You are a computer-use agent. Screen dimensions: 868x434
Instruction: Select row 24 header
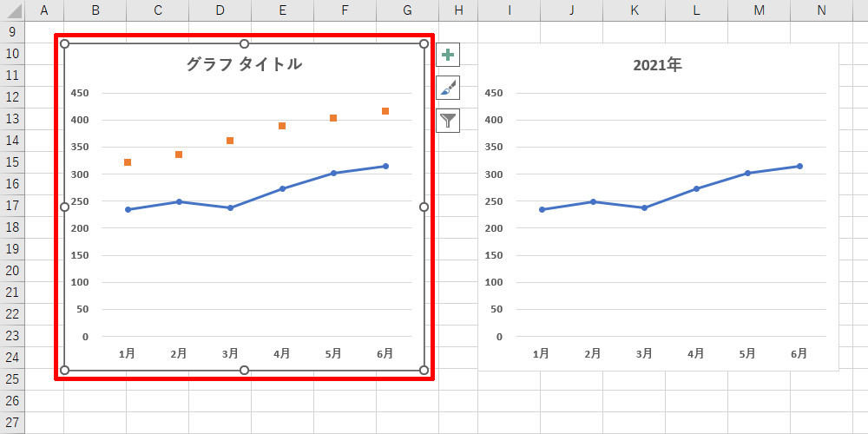[12, 357]
